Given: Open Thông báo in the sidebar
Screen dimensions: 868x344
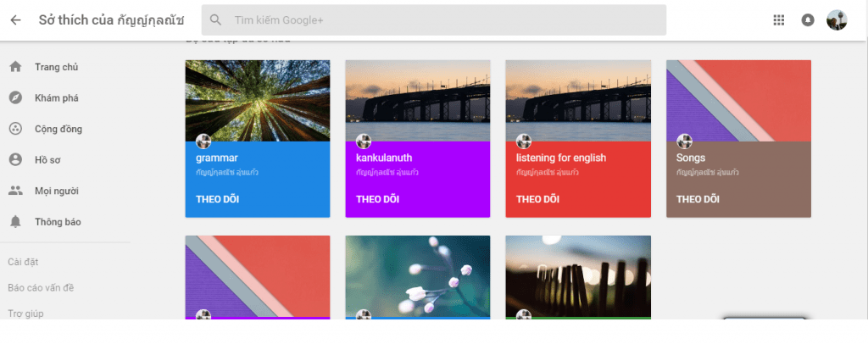Looking at the screenshot, I should 57,222.
